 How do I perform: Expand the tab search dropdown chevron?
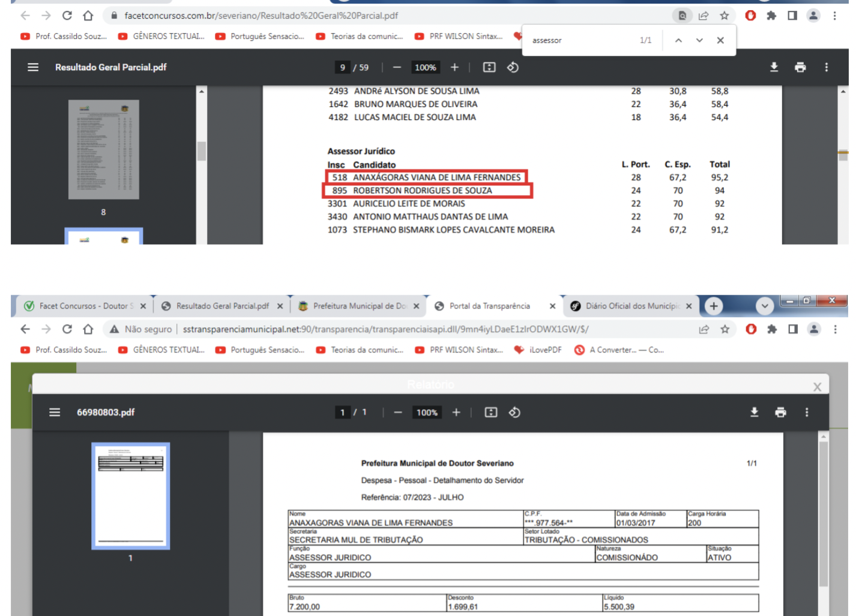764,306
